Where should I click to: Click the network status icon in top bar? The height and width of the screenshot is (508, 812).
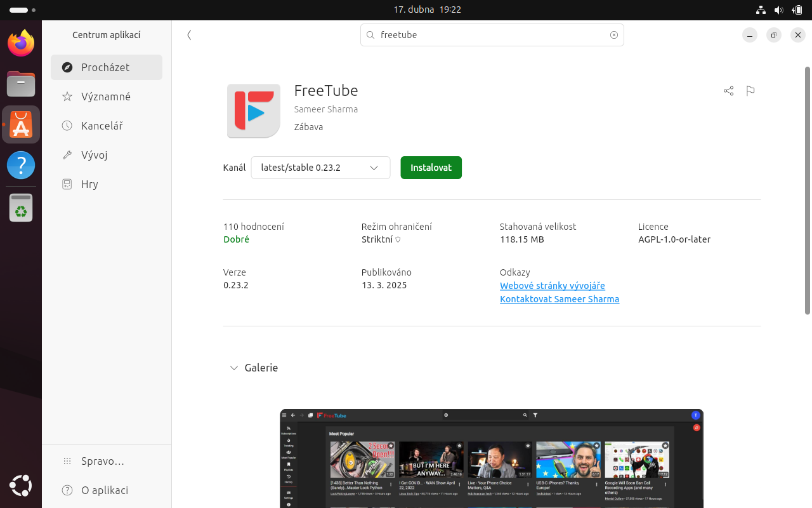[761, 10]
